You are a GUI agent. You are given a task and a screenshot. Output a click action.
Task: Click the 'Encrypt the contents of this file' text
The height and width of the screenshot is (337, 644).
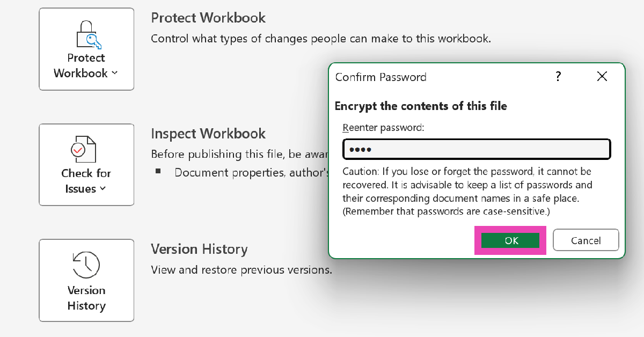(421, 106)
